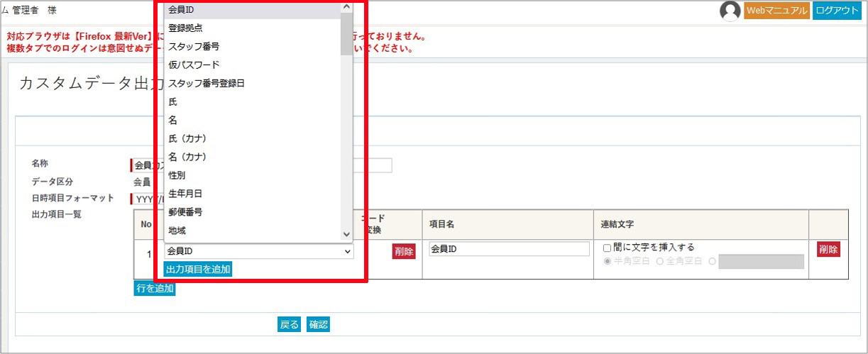This screenshot has width=868, height=354.
Task: Select the 半角空白 radio button
Action: click(x=608, y=262)
